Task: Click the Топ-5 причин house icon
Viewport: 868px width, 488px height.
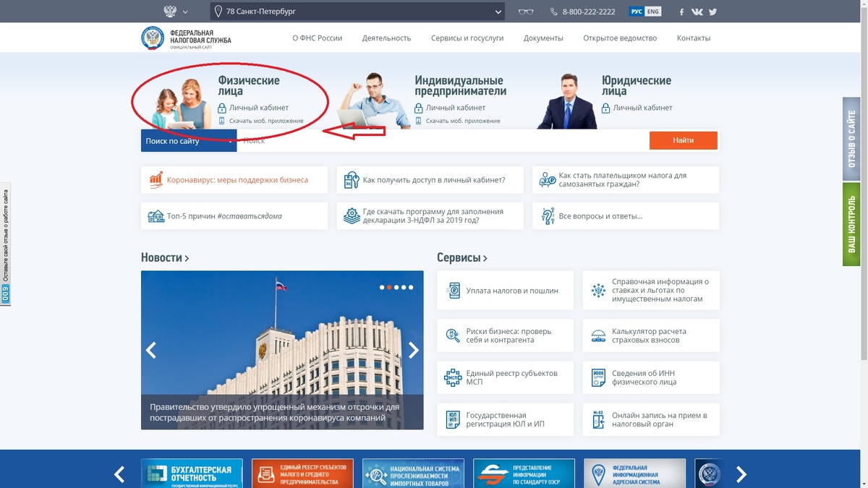Action: click(156, 216)
